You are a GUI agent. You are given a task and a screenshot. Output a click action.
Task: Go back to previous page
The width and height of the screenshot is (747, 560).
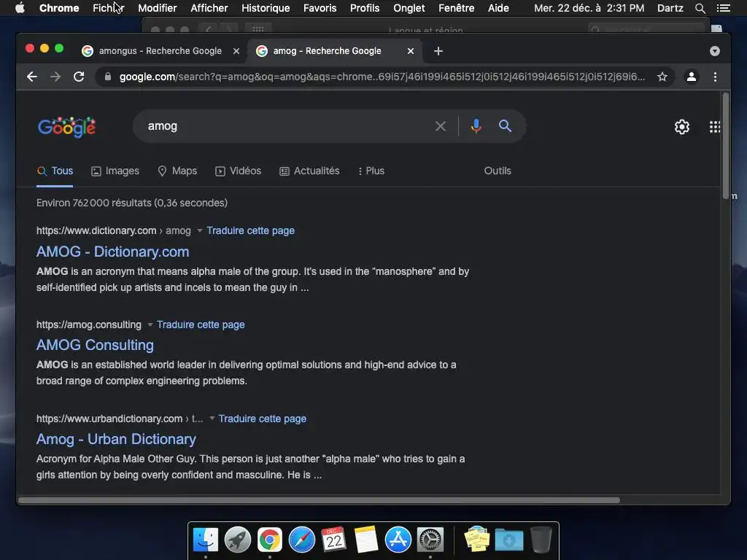(x=32, y=77)
